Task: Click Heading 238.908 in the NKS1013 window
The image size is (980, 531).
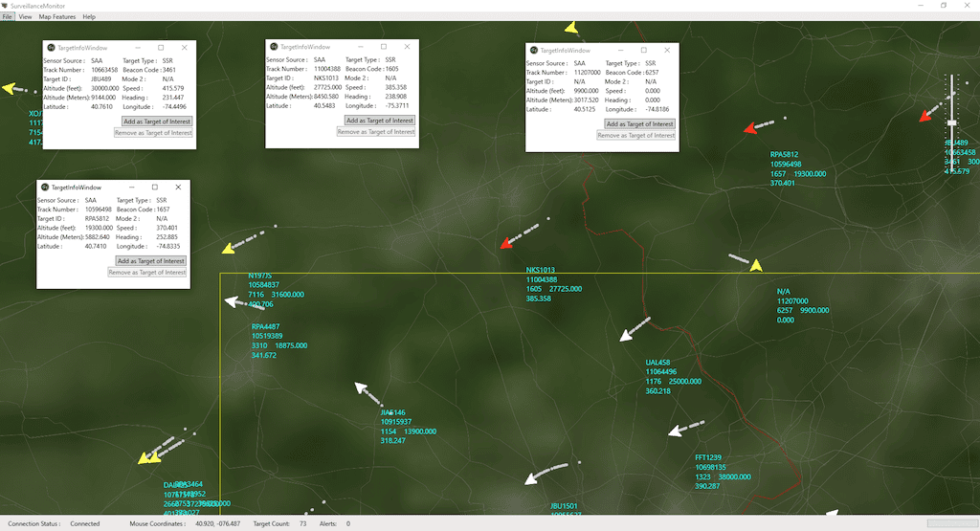Action: click(396, 97)
